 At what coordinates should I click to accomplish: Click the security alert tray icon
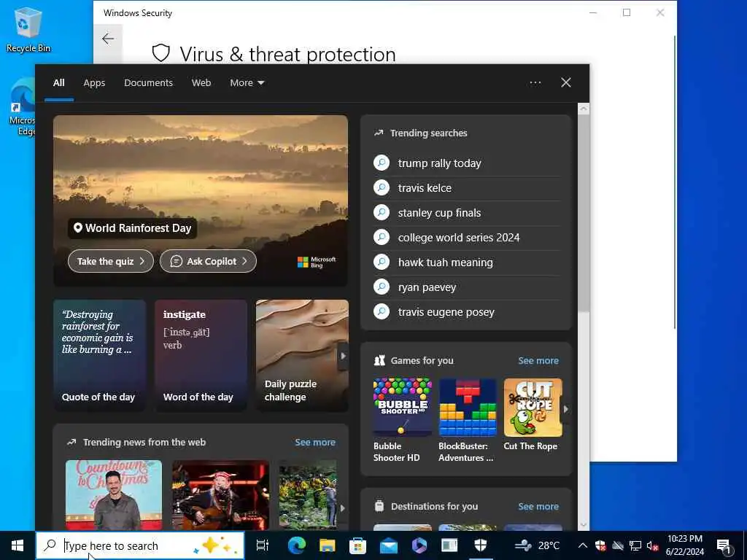click(600, 545)
